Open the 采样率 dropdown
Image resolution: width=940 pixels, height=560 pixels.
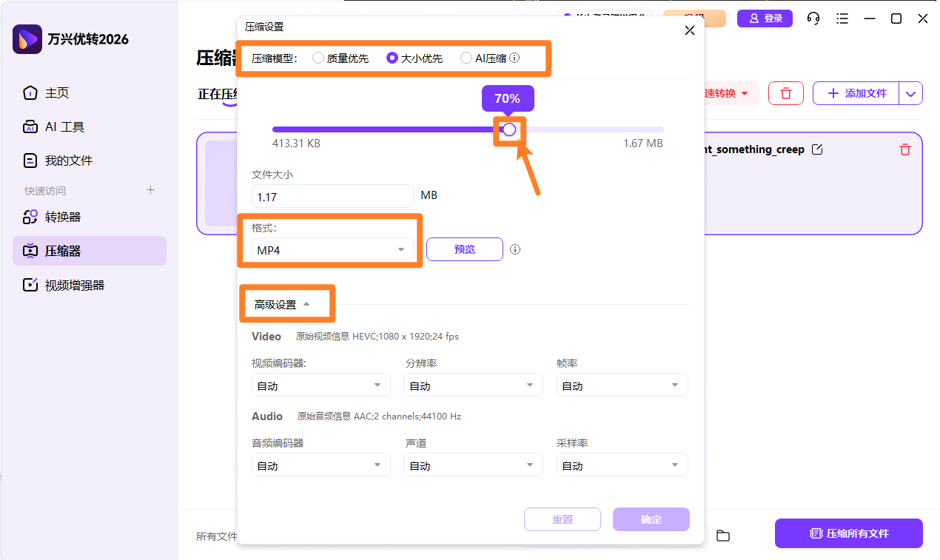(622, 465)
